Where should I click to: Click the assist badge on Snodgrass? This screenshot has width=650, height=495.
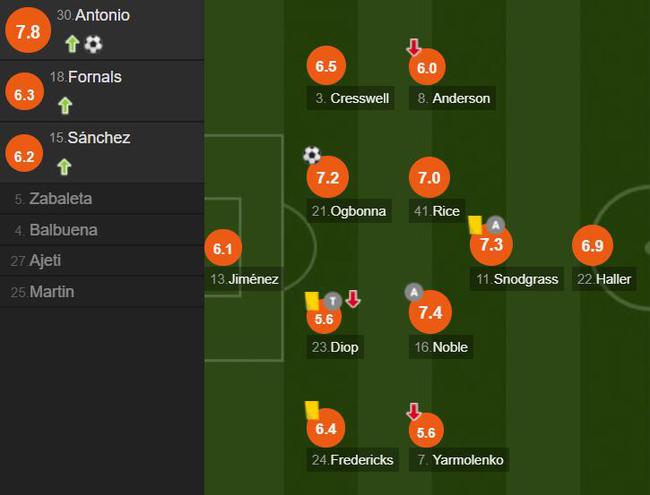[x=495, y=225]
